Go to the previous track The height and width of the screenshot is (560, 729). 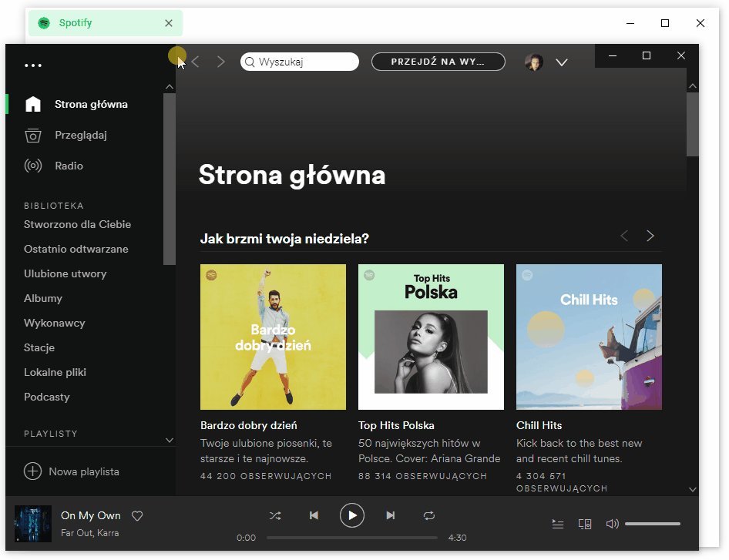click(314, 515)
